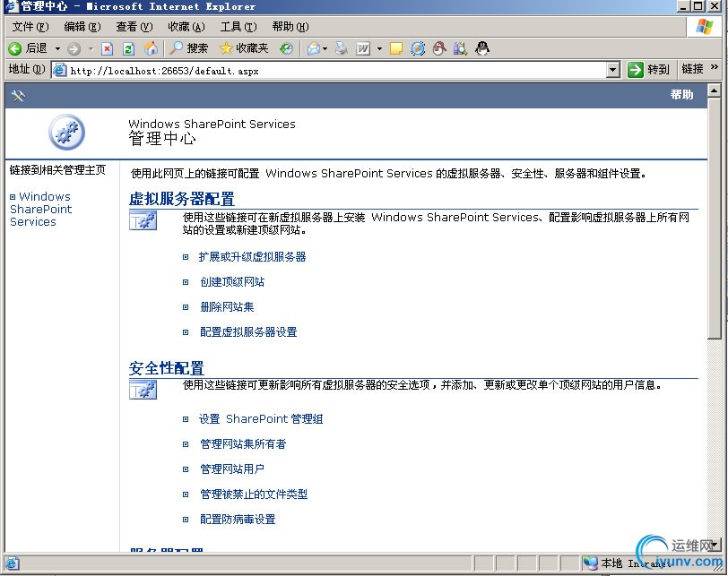Open the 编辑 (Edit) menu

tap(82, 27)
